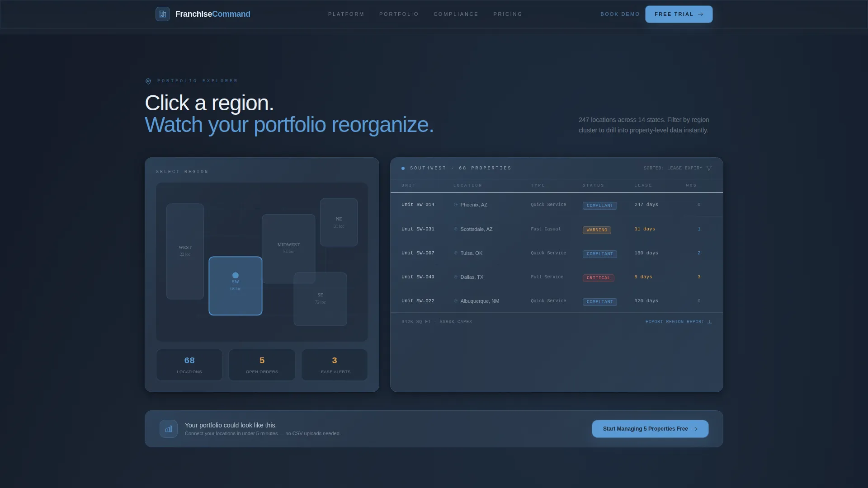Click the 247 days lease value

(x=646, y=205)
